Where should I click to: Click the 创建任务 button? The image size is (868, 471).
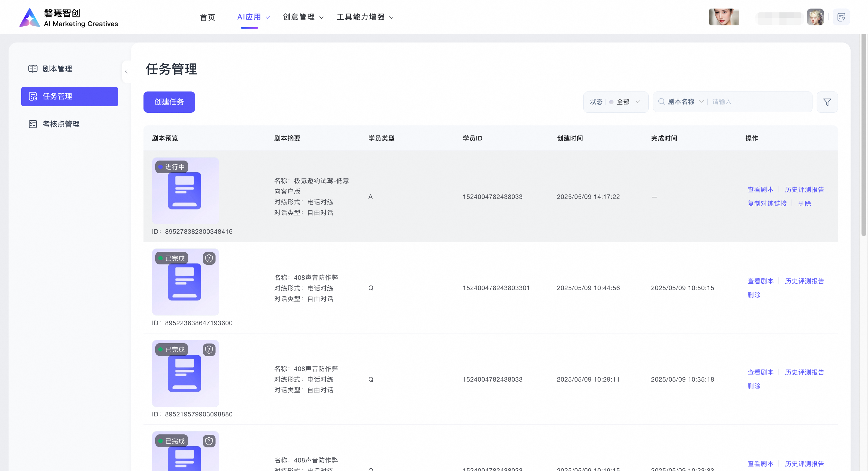click(169, 102)
